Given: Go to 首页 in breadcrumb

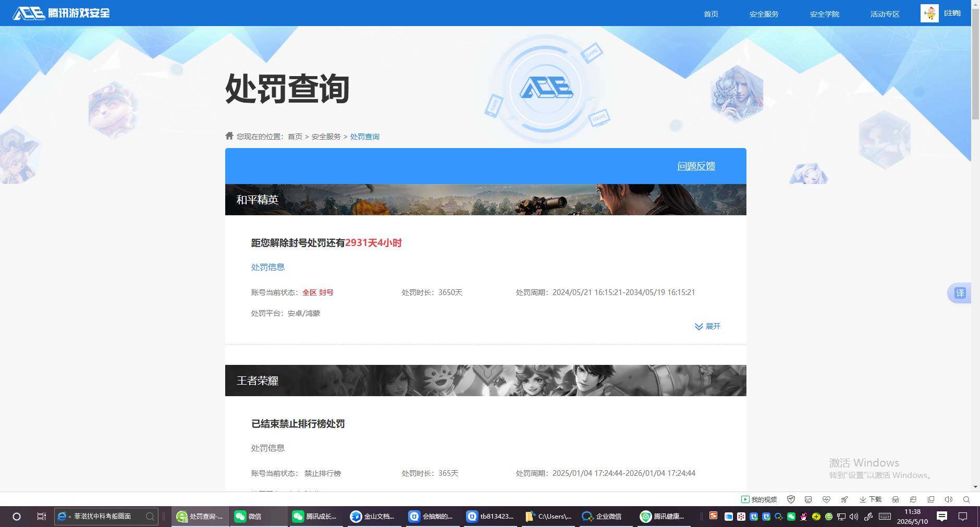Looking at the screenshot, I should [x=295, y=137].
